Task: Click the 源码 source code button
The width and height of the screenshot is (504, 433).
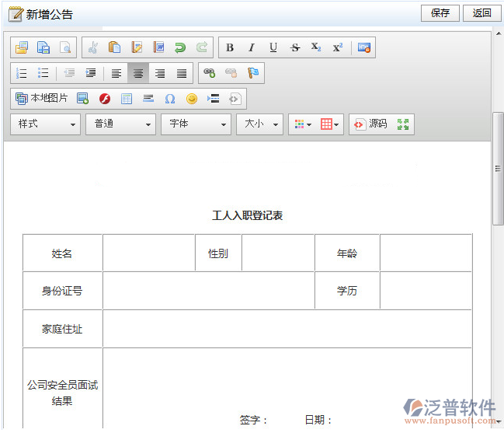Action: coord(370,124)
